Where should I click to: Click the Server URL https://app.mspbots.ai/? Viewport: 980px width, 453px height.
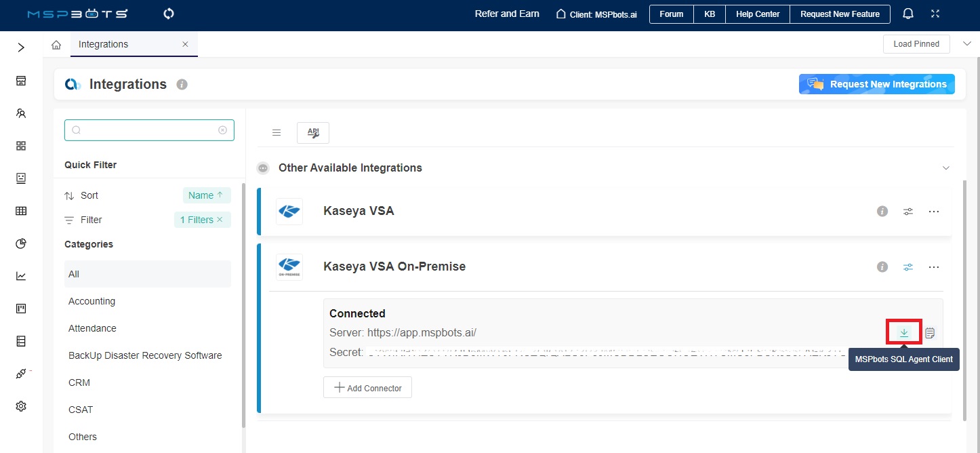coord(422,333)
